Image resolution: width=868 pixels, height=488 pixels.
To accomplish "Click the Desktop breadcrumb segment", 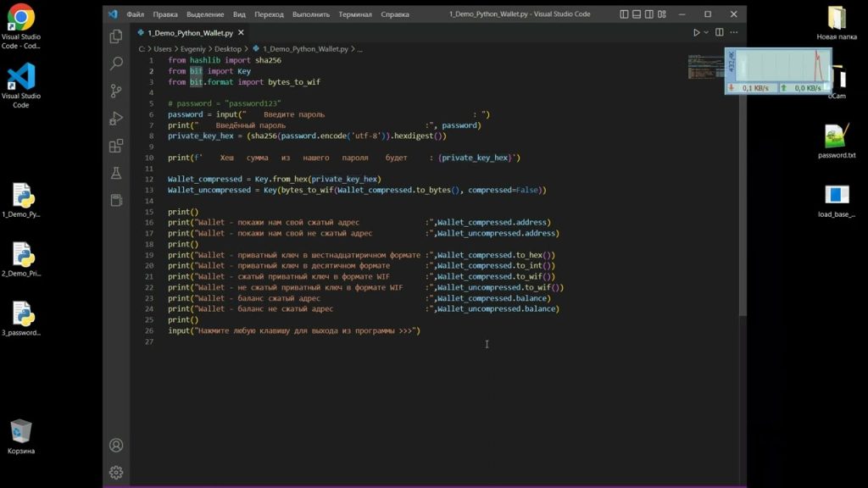I will point(227,49).
